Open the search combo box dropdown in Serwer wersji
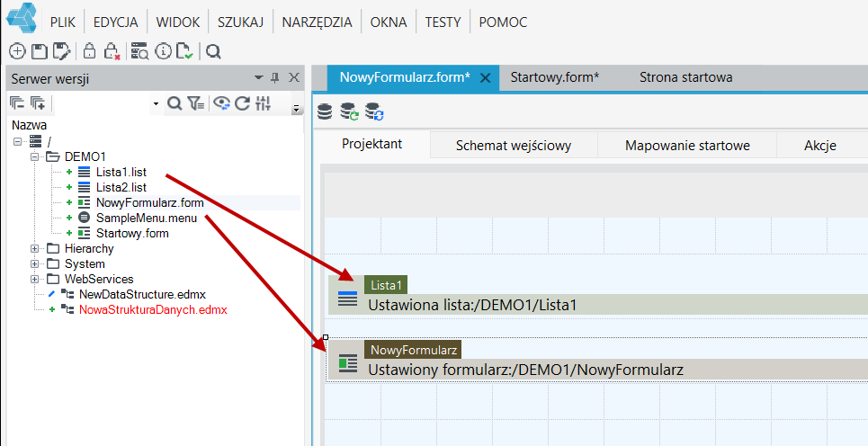Screen dimensions: 868x446 157,104
